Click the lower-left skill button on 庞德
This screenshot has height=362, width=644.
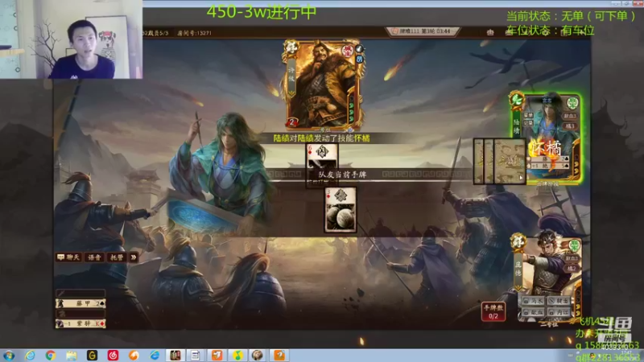[x=534, y=312]
